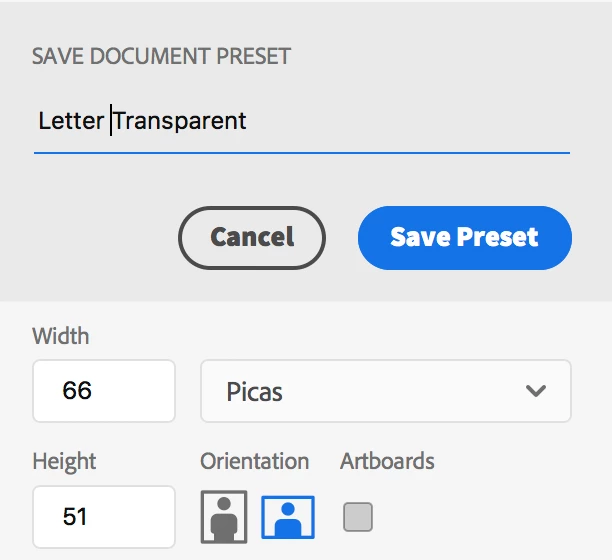Enable the Artboards checkbox
Image resolution: width=612 pixels, height=560 pixels.
pyautogui.click(x=358, y=517)
